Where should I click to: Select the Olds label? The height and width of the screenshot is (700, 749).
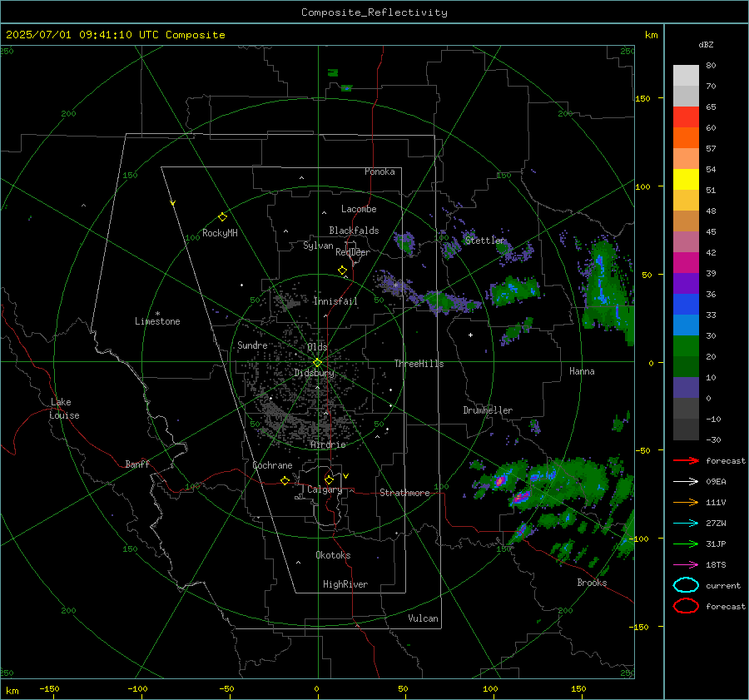pos(317,347)
